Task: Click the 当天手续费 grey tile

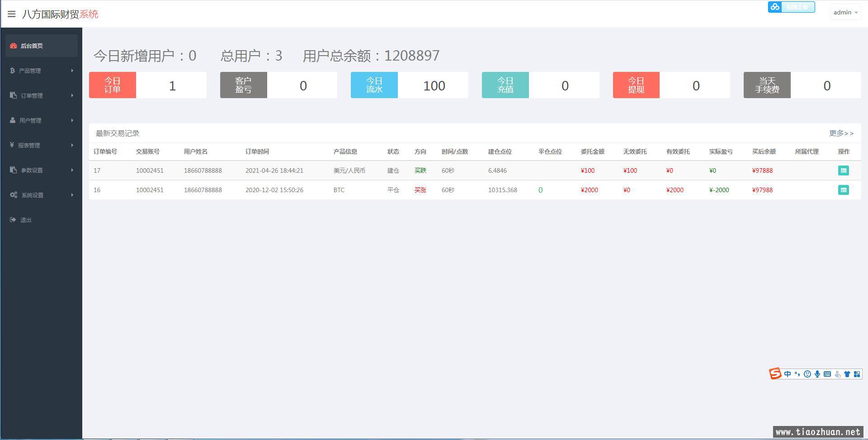Action: coord(767,85)
